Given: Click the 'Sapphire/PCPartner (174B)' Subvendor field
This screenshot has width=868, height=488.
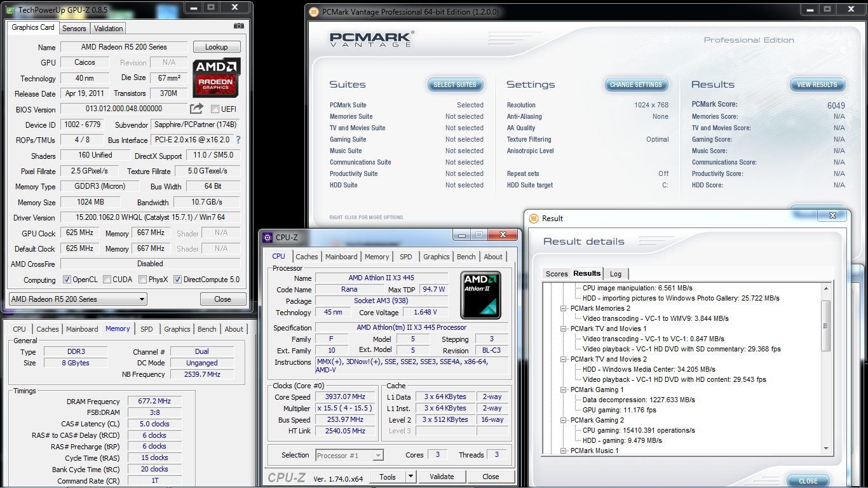Looking at the screenshot, I should 196,125.
